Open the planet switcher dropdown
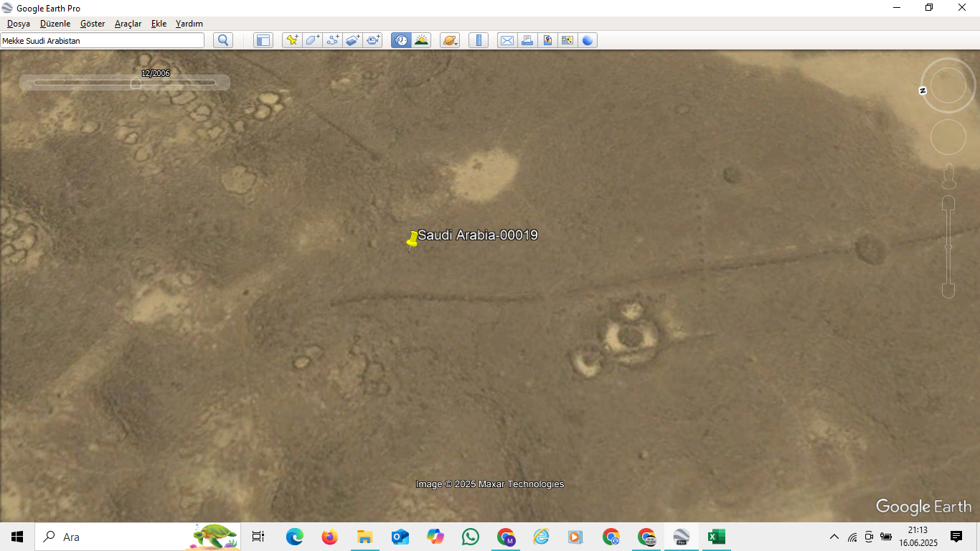 450,40
